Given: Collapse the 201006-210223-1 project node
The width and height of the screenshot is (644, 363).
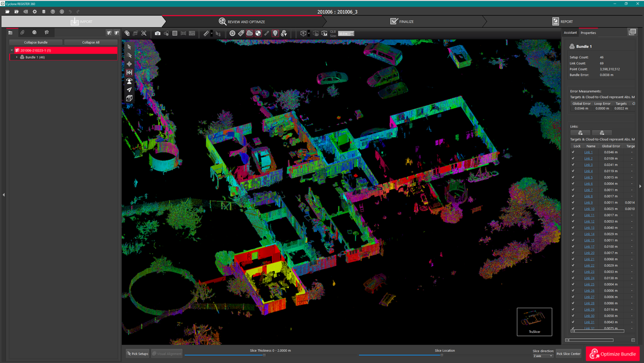Looking at the screenshot, I should pos(12,50).
